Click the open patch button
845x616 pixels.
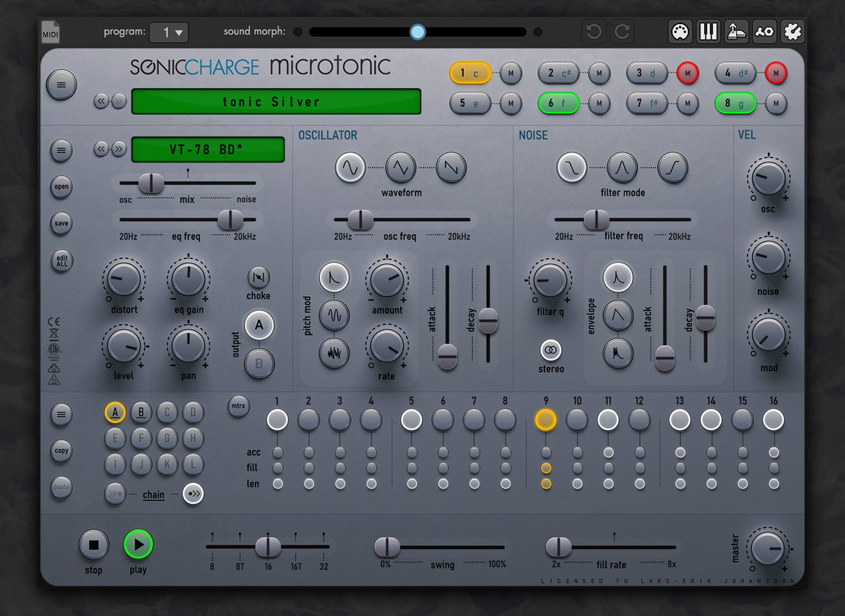coord(61,186)
